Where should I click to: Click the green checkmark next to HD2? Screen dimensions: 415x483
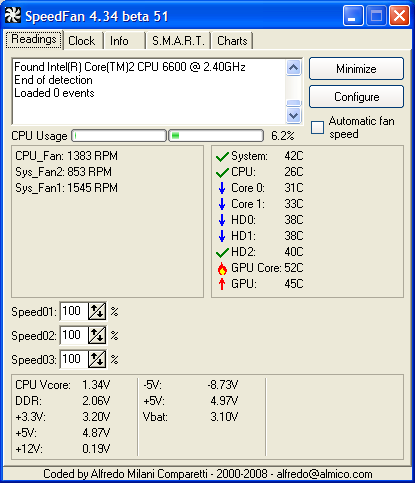[222, 252]
